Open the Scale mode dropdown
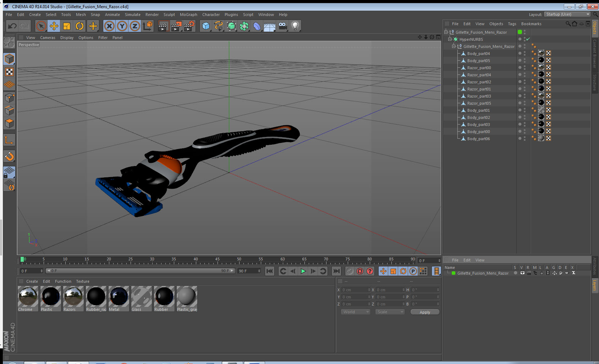The image size is (599, 364). [x=390, y=312]
